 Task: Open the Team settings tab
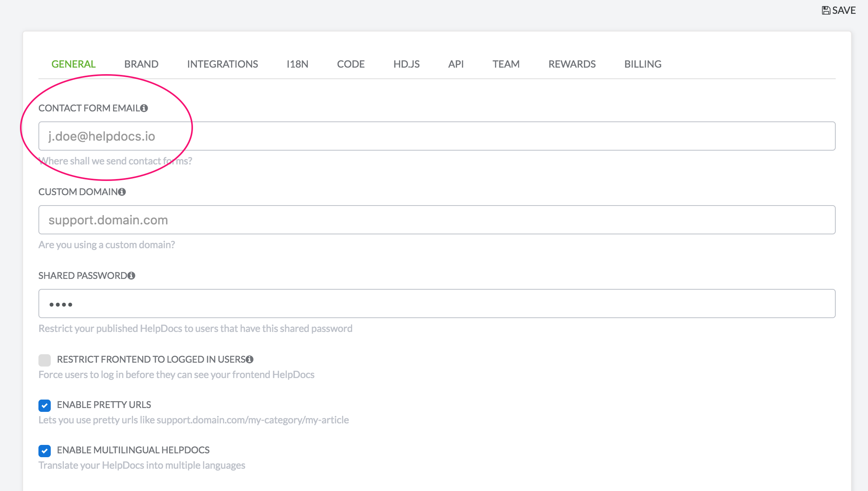[506, 64]
